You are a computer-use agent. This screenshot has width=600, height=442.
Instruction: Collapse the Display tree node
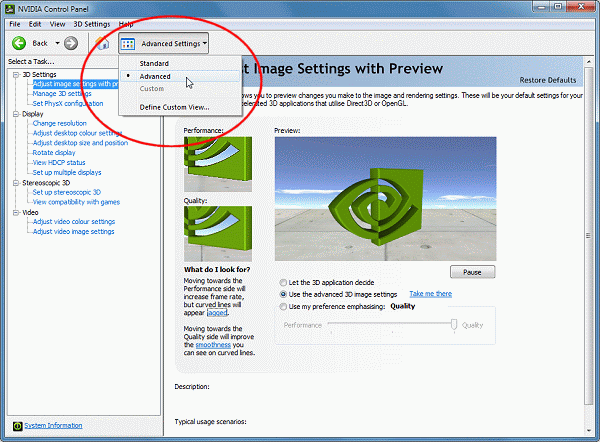pos(16,114)
